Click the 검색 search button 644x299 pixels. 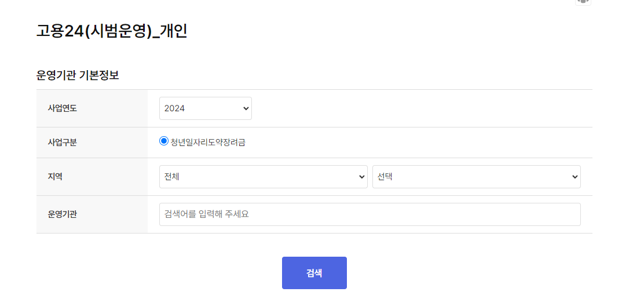click(x=314, y=273)
